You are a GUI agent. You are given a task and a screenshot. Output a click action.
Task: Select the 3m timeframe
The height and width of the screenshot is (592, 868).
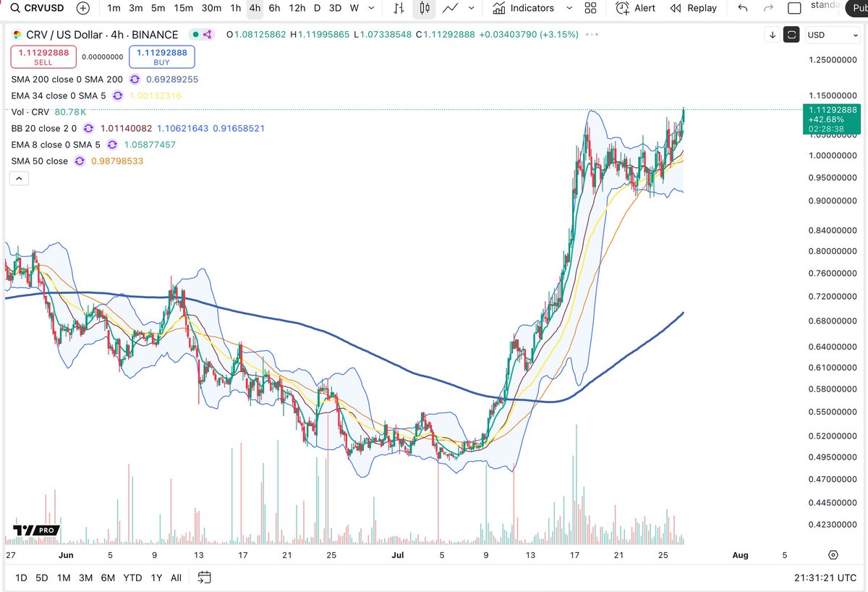(135, 8)
